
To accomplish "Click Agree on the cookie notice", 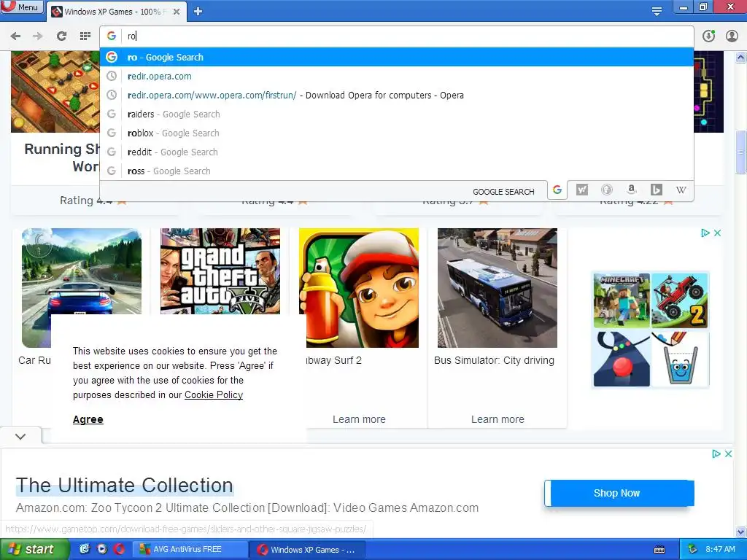I will click(88, 419).
